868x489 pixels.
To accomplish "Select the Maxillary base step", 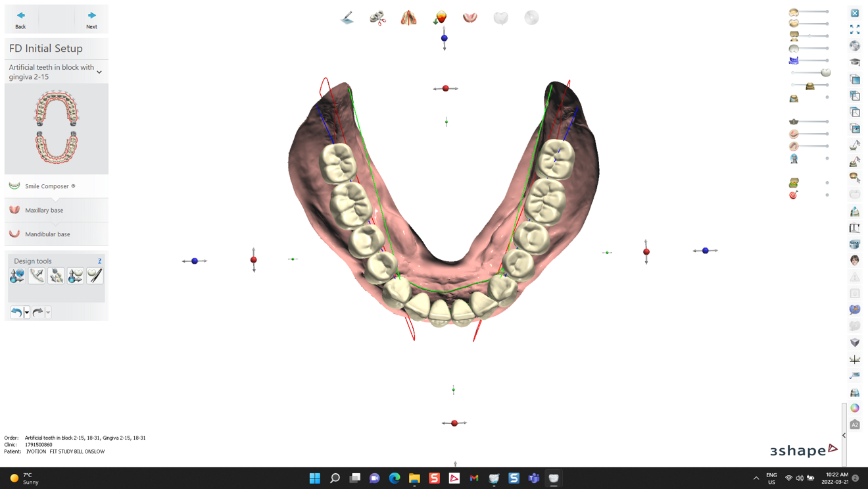I will 44,211.
